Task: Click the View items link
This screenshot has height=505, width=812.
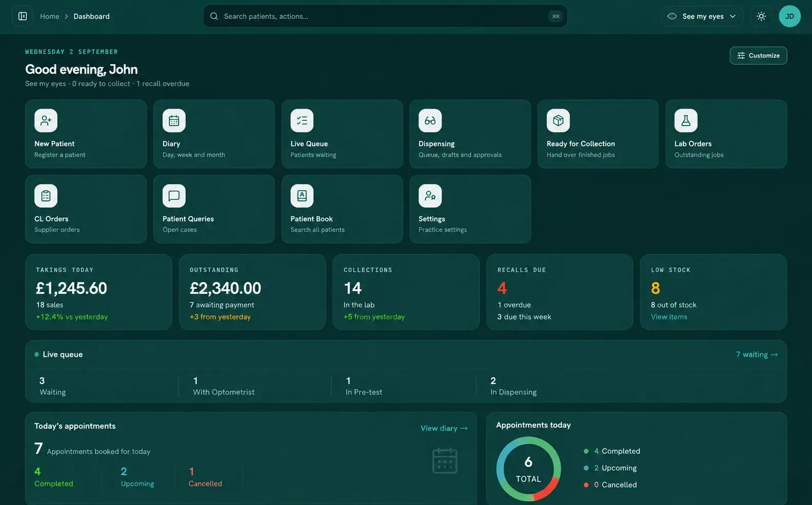Action: pos(669,317)
